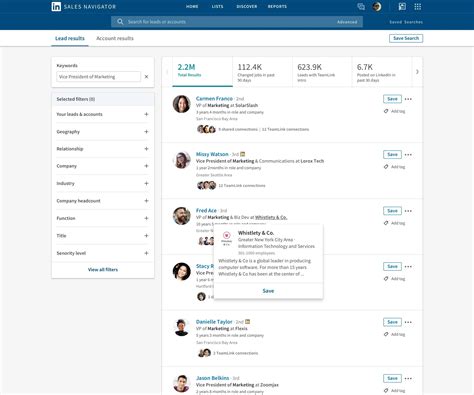Click the Save Search button

click(406, 38)
